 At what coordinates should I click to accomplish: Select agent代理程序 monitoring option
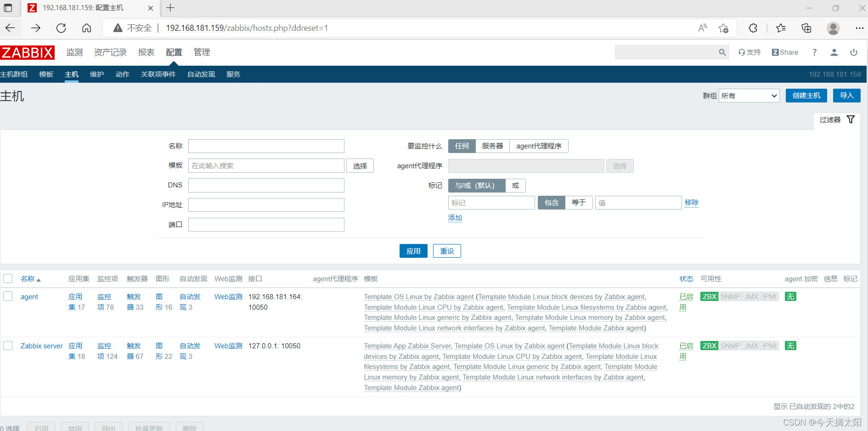[539, 146]
